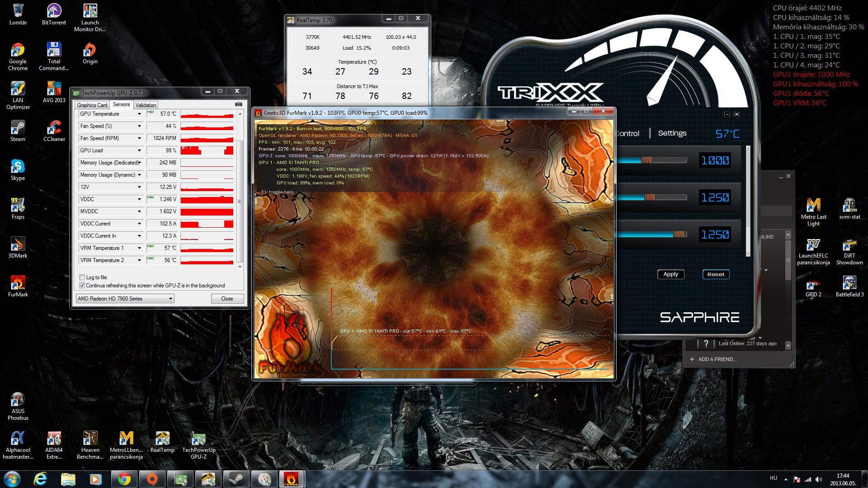
Task: Open RealTemp desktop shortcut
Action: (162, 441)
